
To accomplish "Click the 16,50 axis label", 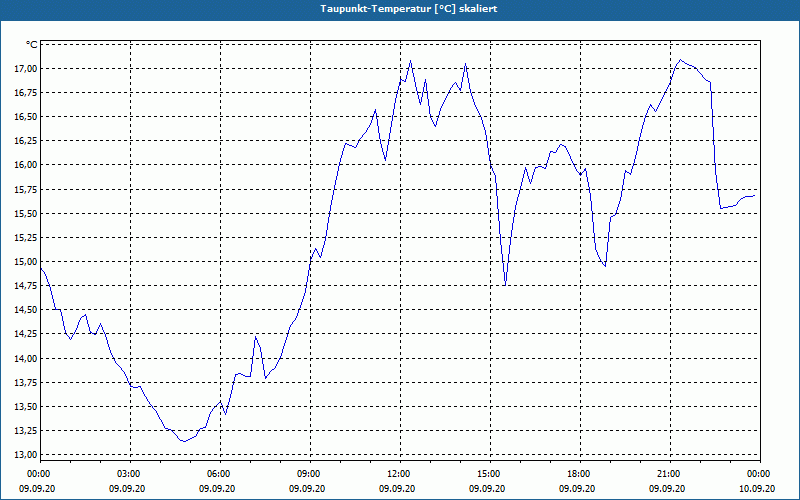I will 27,117.
